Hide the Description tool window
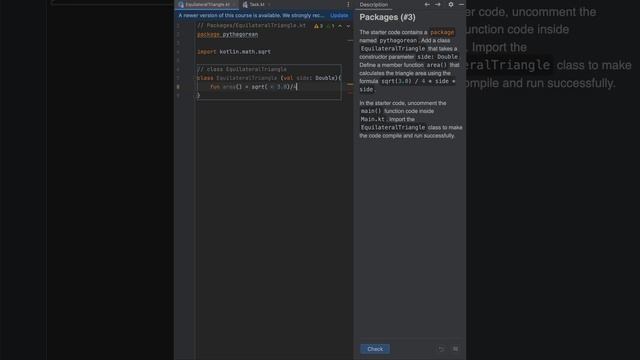Screen dimensions: 640x360 point(461,4)
